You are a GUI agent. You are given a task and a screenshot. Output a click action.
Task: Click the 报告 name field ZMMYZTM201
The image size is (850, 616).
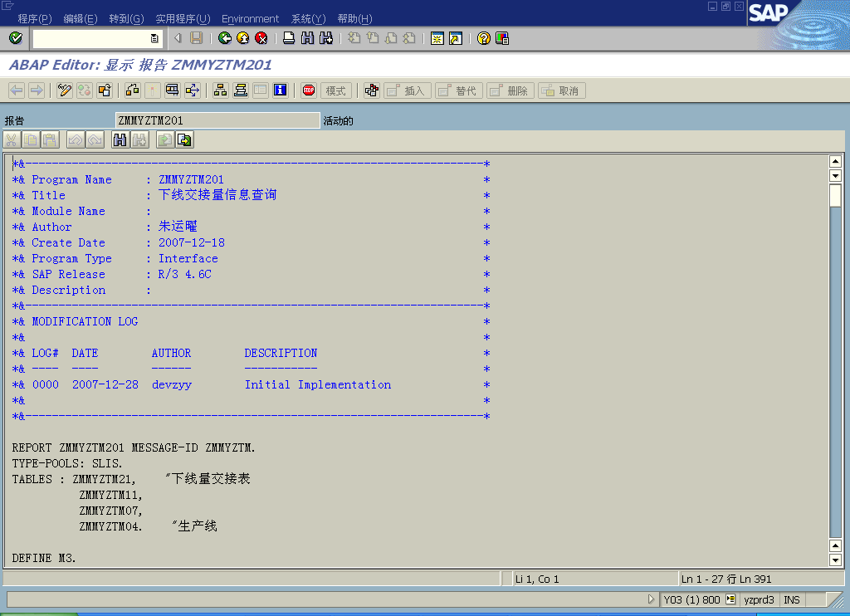(217, 120)
